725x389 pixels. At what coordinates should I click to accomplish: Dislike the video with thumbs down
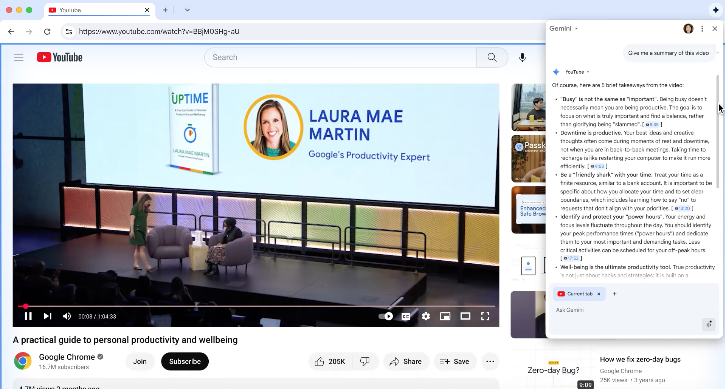pyautogui.click(x=365, y=361)
